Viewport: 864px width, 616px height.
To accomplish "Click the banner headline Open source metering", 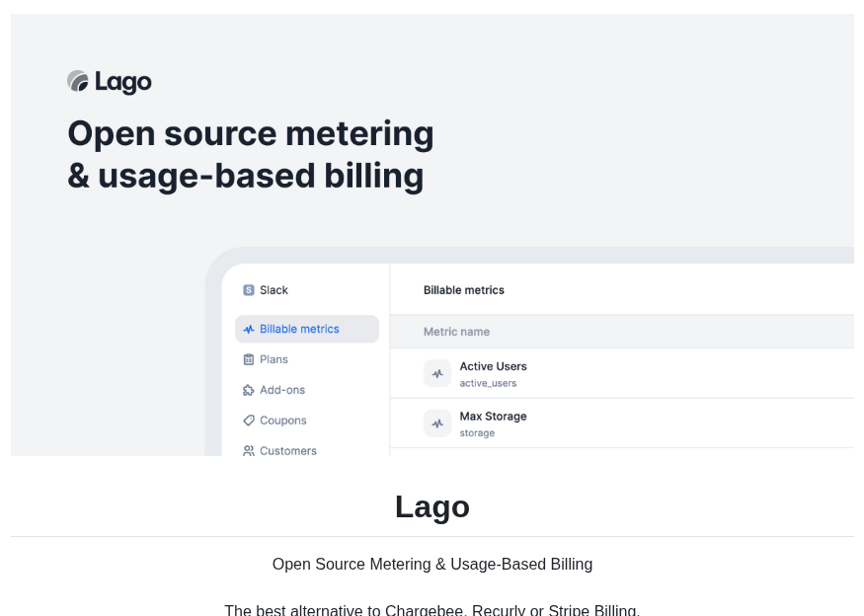I will (x=251, y=134).
